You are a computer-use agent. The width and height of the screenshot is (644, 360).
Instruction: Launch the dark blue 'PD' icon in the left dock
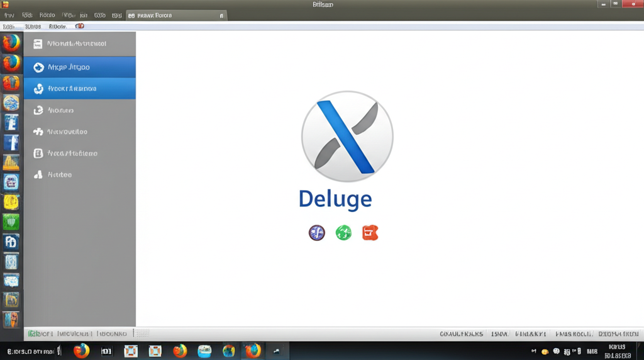11,242
